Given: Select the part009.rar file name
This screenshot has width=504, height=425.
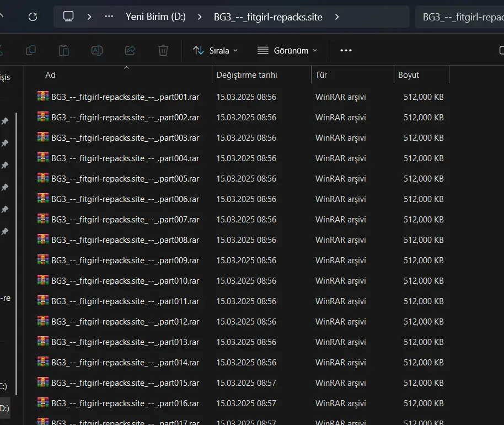Looking at the screenshot, I should [125, 261].
